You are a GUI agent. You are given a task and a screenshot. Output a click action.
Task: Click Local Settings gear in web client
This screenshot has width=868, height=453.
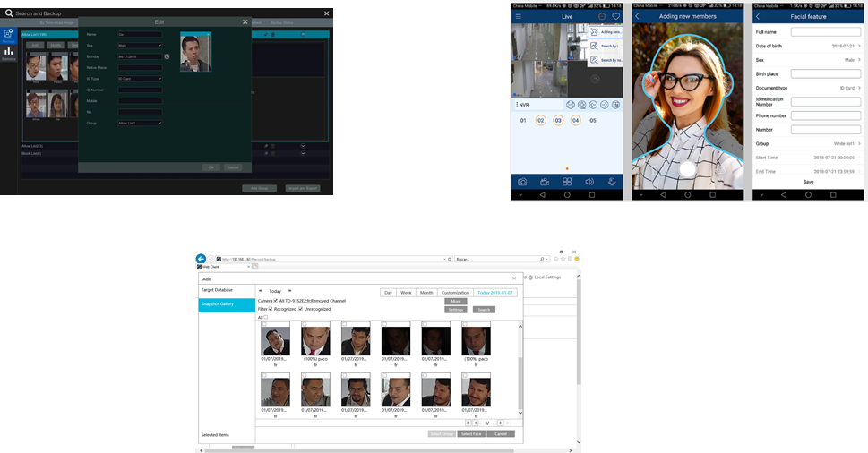[530, 278]
